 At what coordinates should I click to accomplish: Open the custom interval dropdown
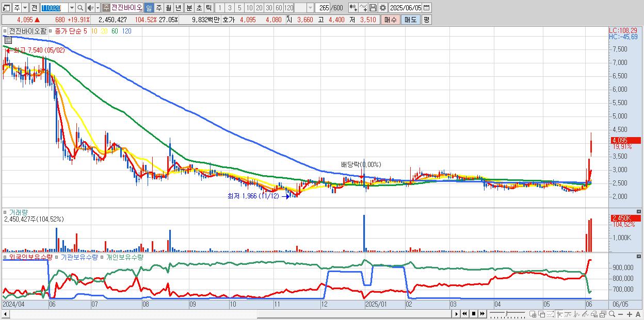(x=310, y=8)
